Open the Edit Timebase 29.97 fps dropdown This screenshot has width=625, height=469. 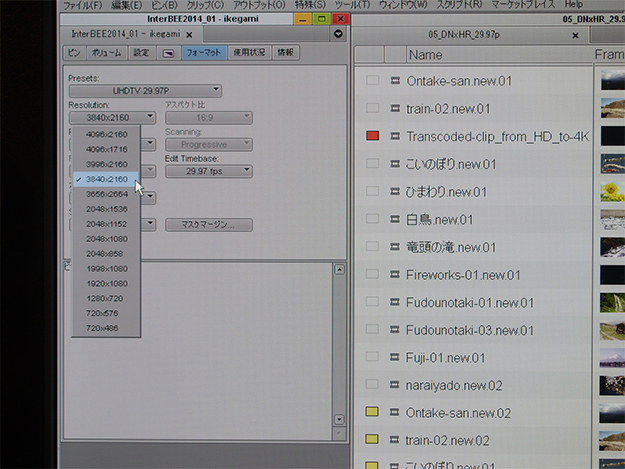[208, 171]
